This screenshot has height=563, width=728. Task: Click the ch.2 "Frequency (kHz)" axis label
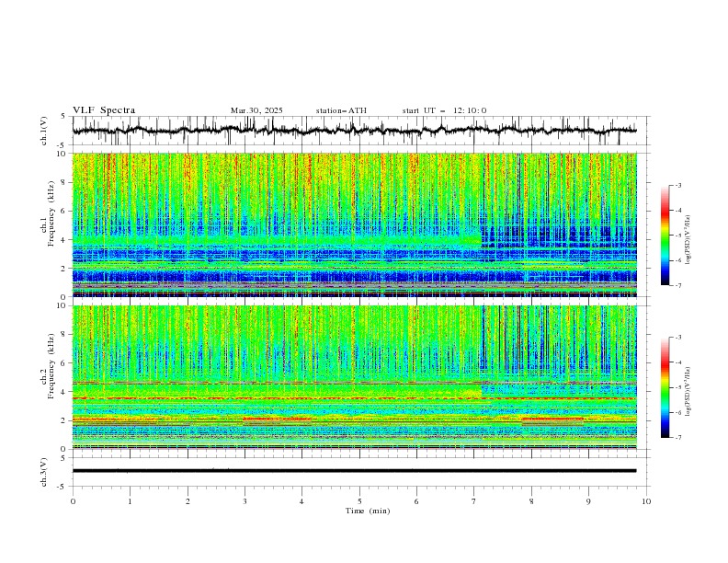[51, 364]
